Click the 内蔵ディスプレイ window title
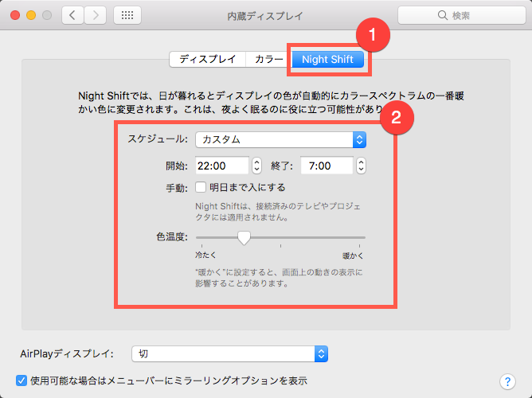 (x=265, y=16)
